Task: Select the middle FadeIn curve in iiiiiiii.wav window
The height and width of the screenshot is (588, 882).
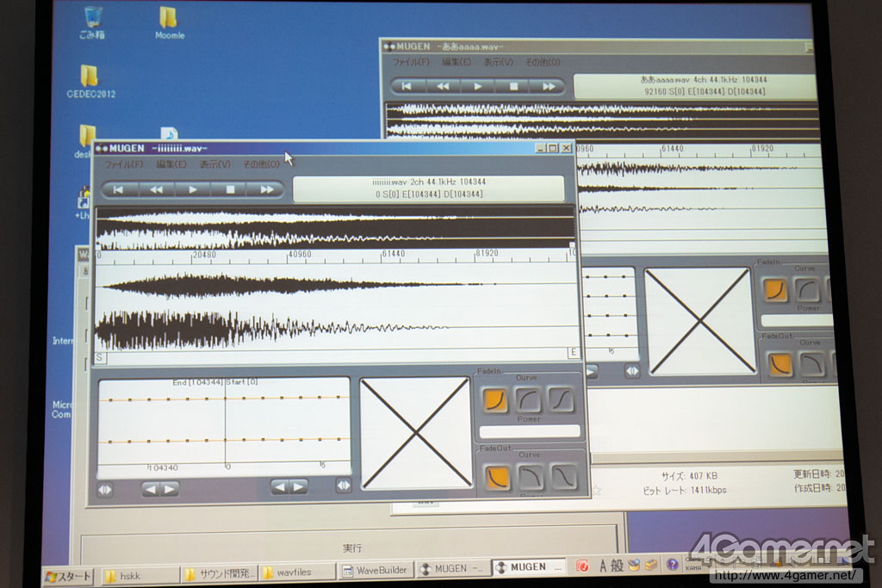Action: pyautogui.click(x=528, y=399)
